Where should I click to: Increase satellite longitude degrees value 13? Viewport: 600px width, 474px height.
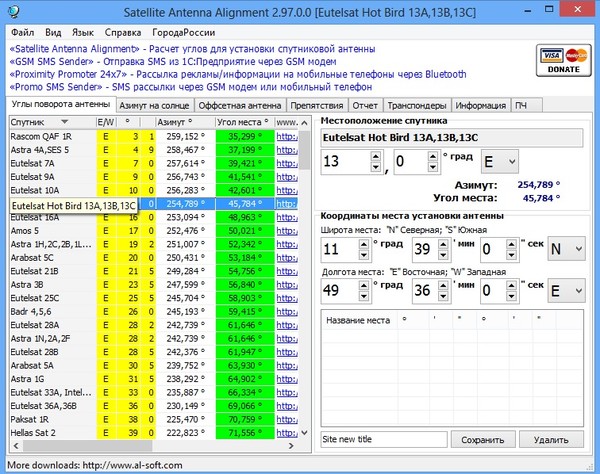[x=375, y=156]
